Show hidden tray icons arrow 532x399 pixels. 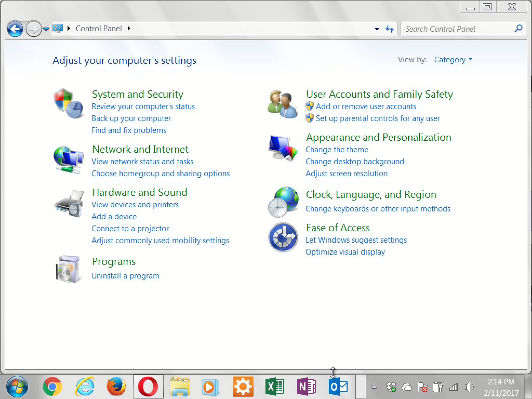374,387
